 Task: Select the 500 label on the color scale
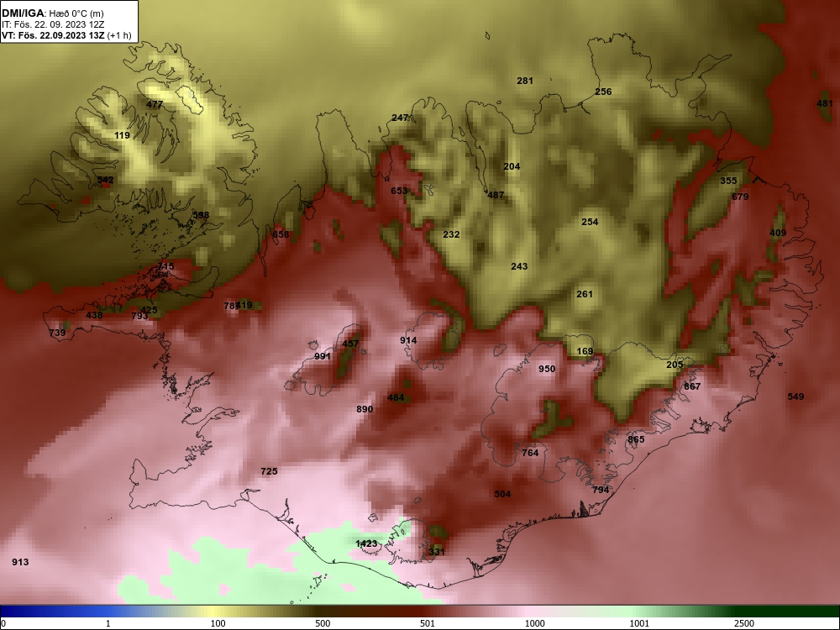click(x=323, y=623)
